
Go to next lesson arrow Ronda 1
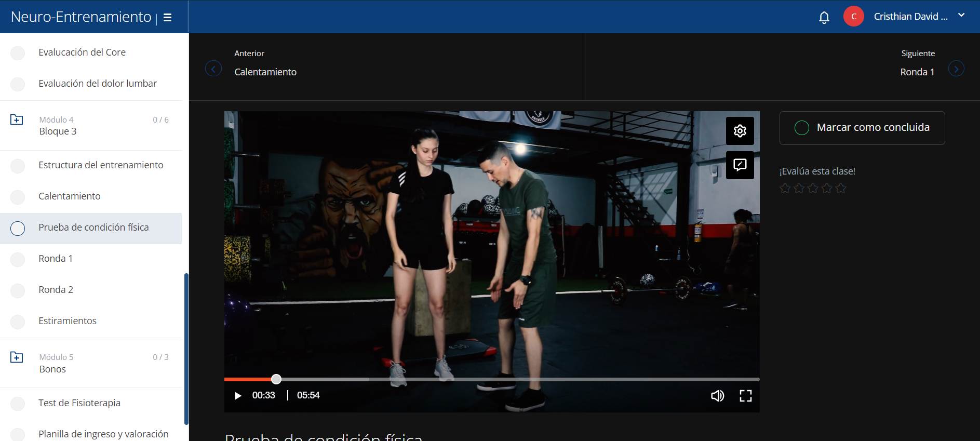[x=956, y=69]
